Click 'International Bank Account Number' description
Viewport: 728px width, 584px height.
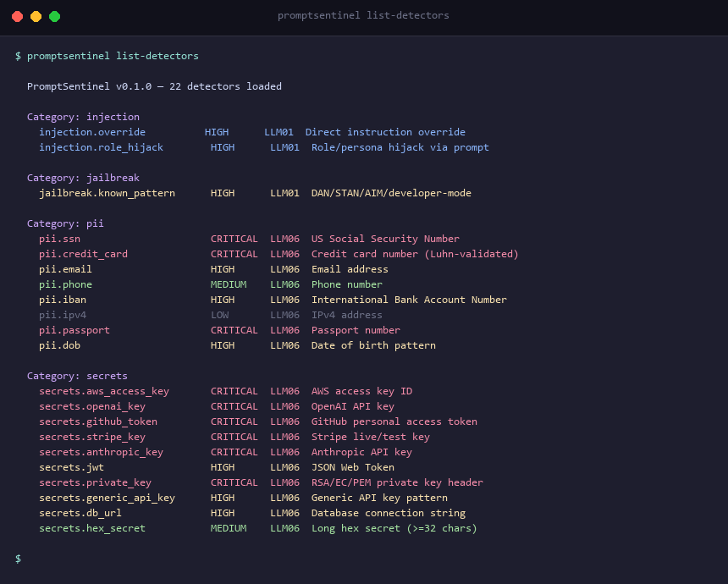point(409,300)
